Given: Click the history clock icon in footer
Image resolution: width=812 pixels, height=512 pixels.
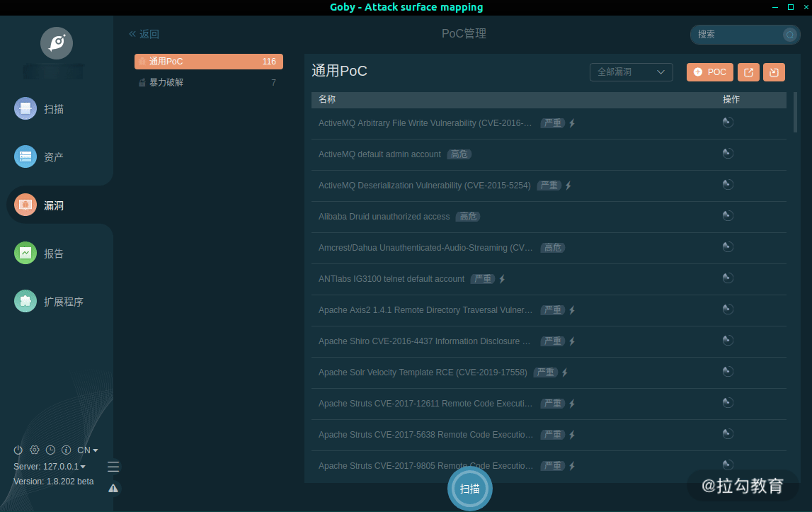Looking at the screenshot, I should (x=50, y=450).
